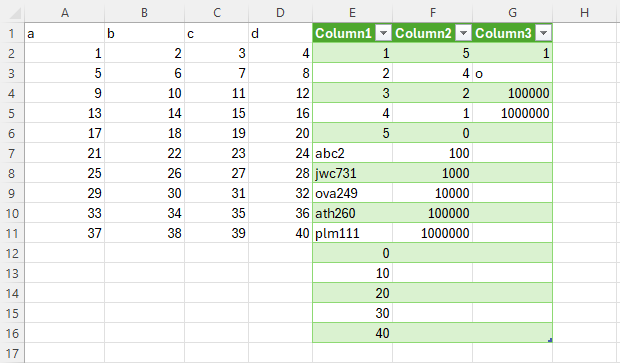Select cell D5 with value 16
This screenshot has height=363, width=620.
point(280,113)
